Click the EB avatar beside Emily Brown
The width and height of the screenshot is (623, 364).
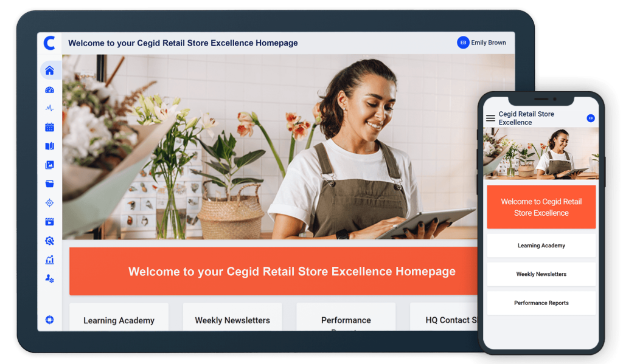(x=463, y=43)
